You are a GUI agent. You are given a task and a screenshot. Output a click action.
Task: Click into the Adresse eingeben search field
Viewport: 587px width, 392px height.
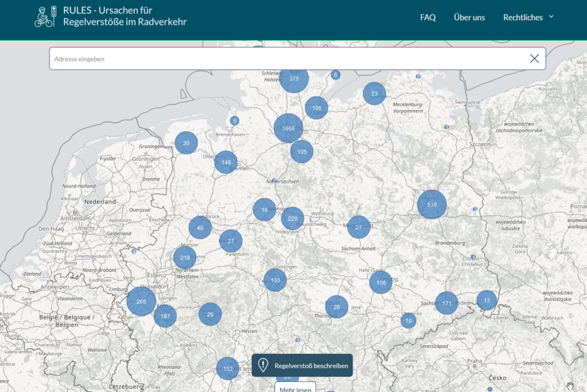pos(204,58)
